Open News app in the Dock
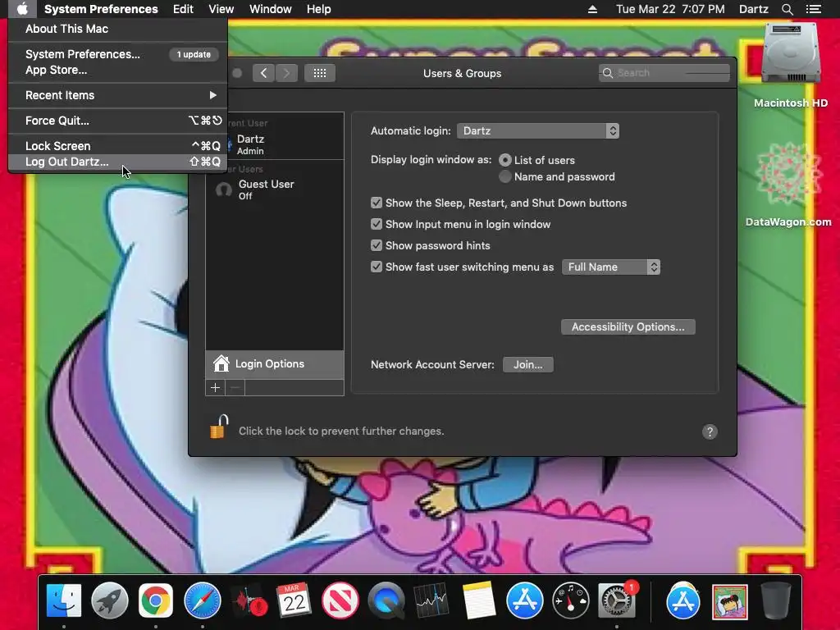This screenshot has height=630, width=840. 340,600
